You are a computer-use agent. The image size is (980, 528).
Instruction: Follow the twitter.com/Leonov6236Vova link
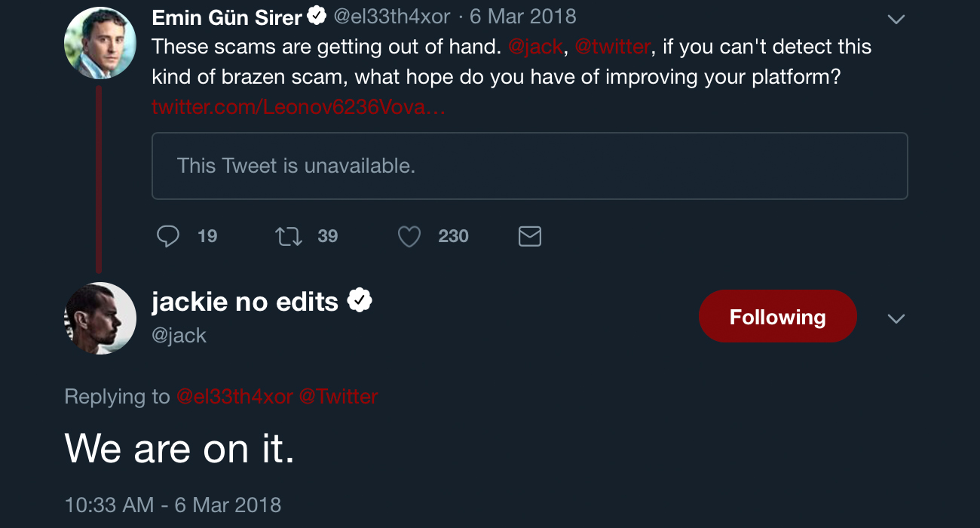[x=299, y=107]
